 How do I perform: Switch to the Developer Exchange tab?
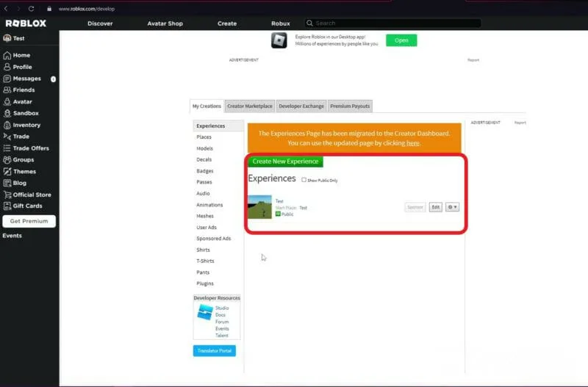coord(301,106)
